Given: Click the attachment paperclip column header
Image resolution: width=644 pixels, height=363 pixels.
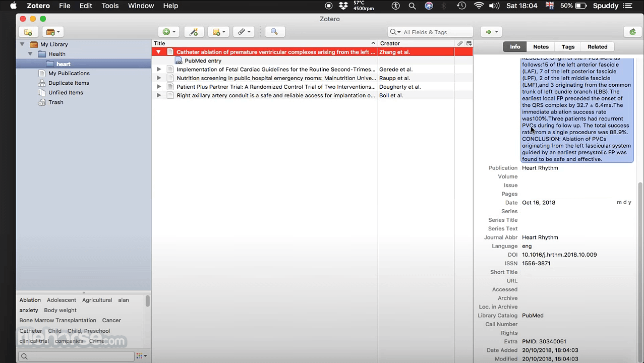Looking at the screenshot, I should click(459, 43).
